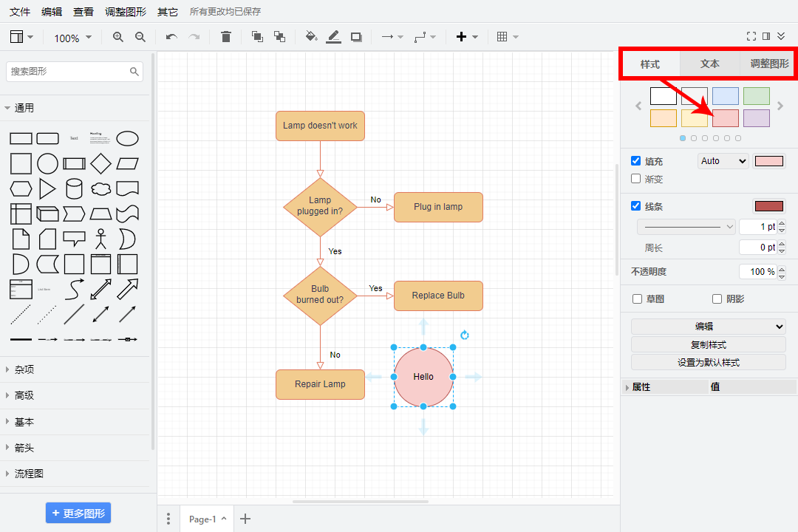Open the zoom 100% dropdown

pyautogui.click(x=72, y=38)
